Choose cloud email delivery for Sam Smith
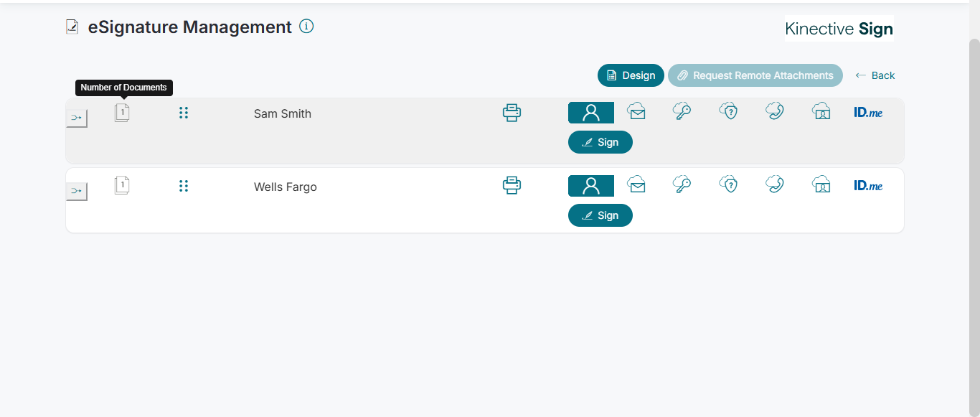This screenshot has height=417, width=980. click(636, 111)
